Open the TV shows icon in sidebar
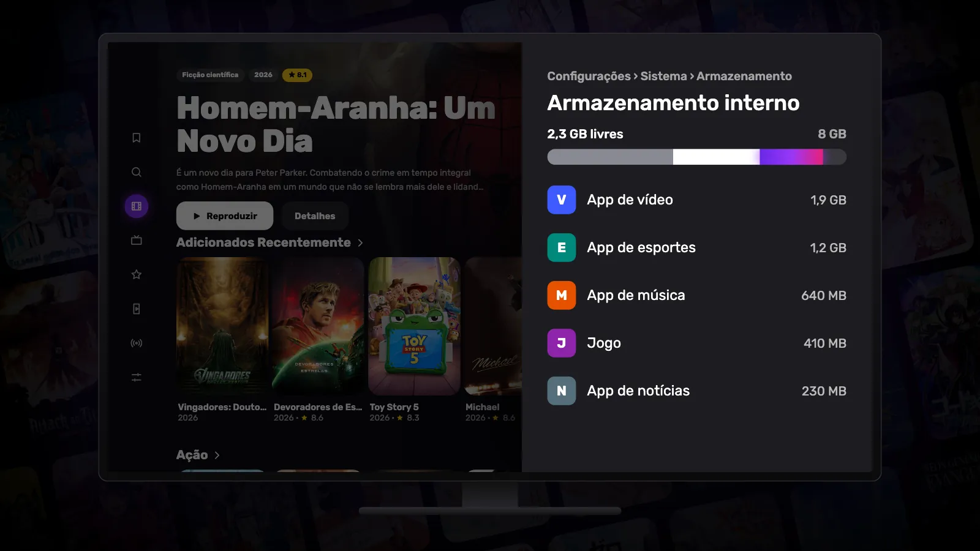Viewport: 980px width, 551px height. (137, 241)
